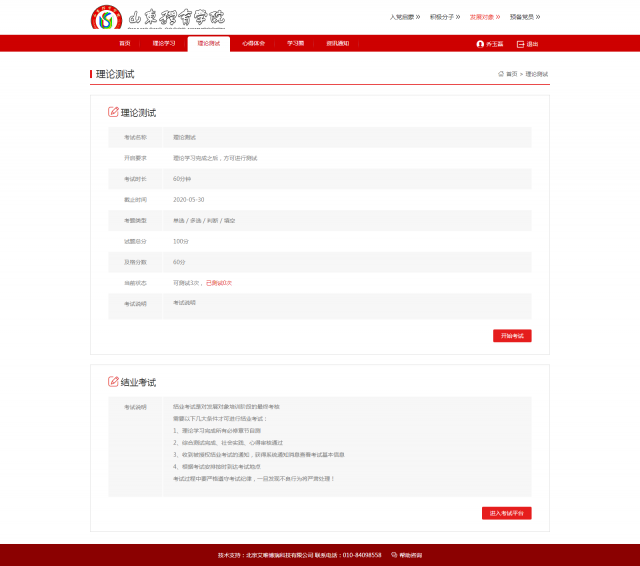Click the school logo emblem
Screen dimensions: 640x566
click(105, 18)
